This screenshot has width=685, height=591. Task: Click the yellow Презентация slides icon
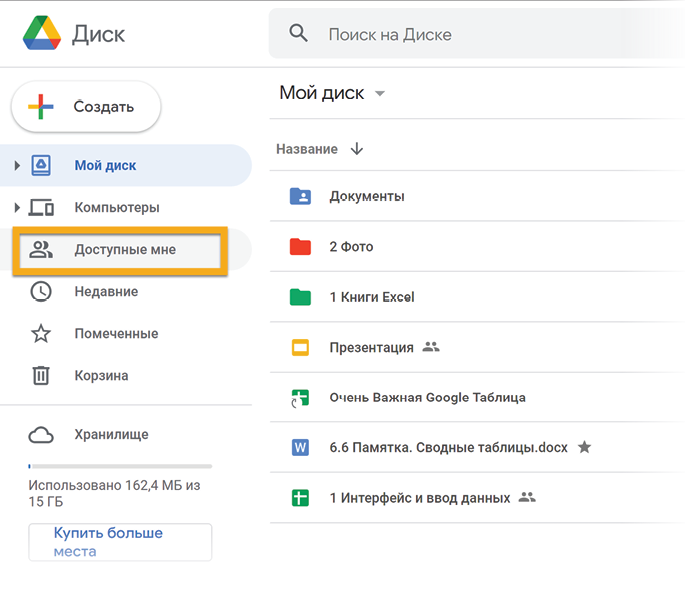(x=300, y=348)
